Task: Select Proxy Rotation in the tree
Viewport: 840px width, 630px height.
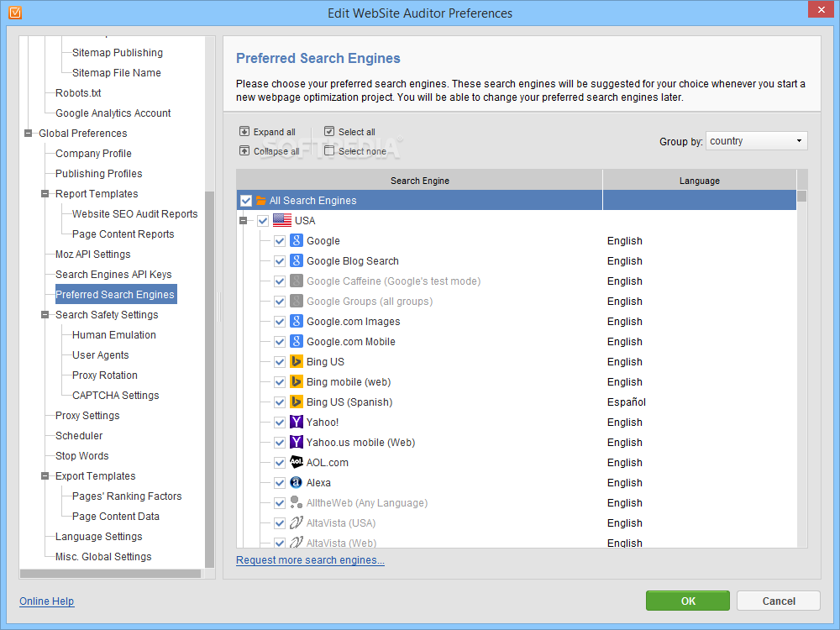Action: coord(105,375)
